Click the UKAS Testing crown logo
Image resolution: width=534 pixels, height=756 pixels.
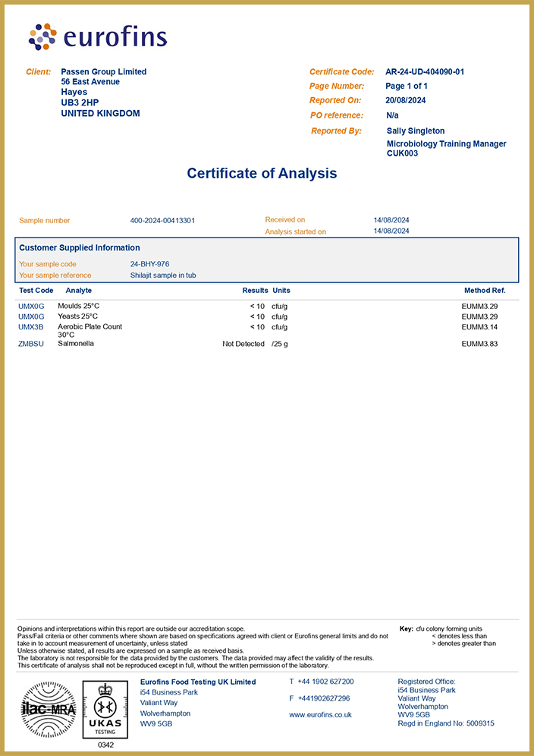click(x=105, y=709)
